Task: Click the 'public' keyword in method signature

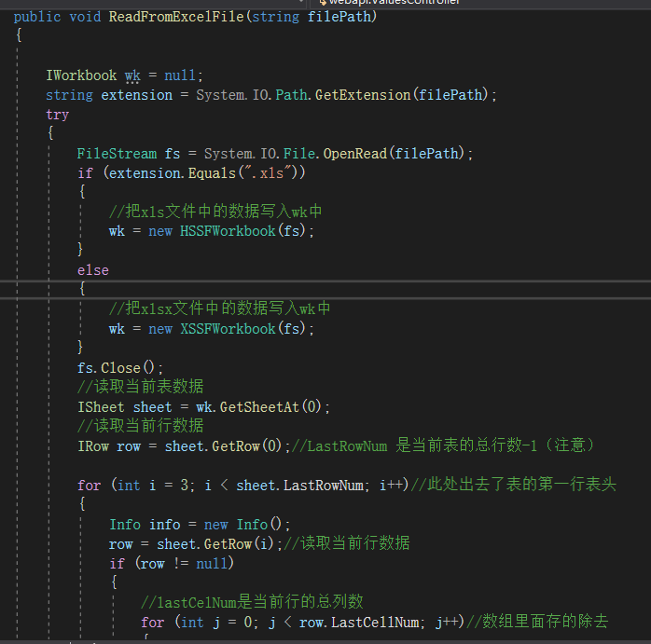Action: [x=37, y=17]
